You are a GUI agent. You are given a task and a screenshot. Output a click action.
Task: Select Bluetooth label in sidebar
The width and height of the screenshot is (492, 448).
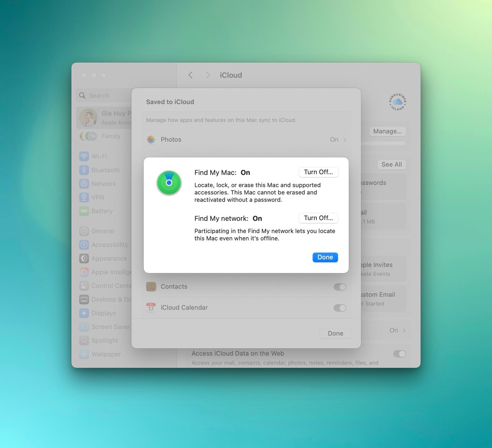105,170
